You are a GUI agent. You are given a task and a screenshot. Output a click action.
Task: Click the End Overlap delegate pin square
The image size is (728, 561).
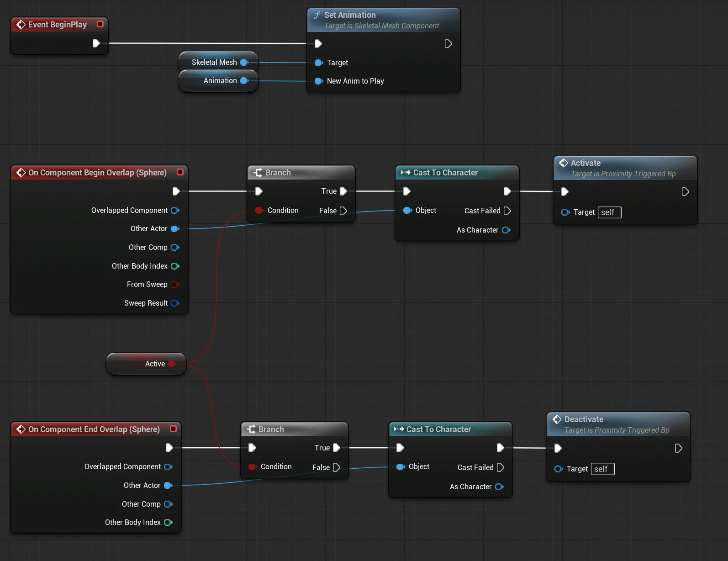[x=173, y=429]
